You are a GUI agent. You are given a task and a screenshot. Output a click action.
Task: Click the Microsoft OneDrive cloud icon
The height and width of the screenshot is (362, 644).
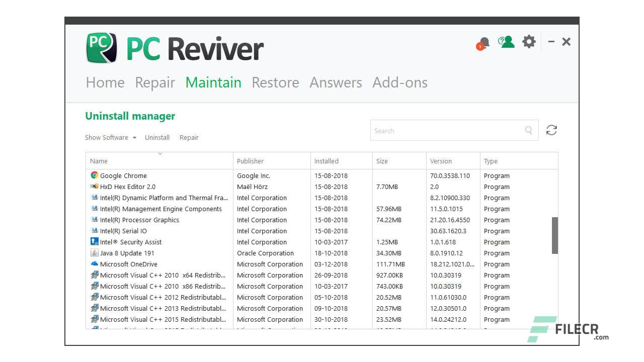(x=94, y=264)
